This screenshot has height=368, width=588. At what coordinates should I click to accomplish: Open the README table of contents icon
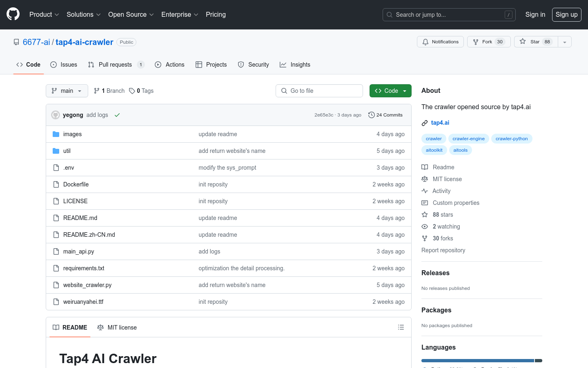point(401,327)
